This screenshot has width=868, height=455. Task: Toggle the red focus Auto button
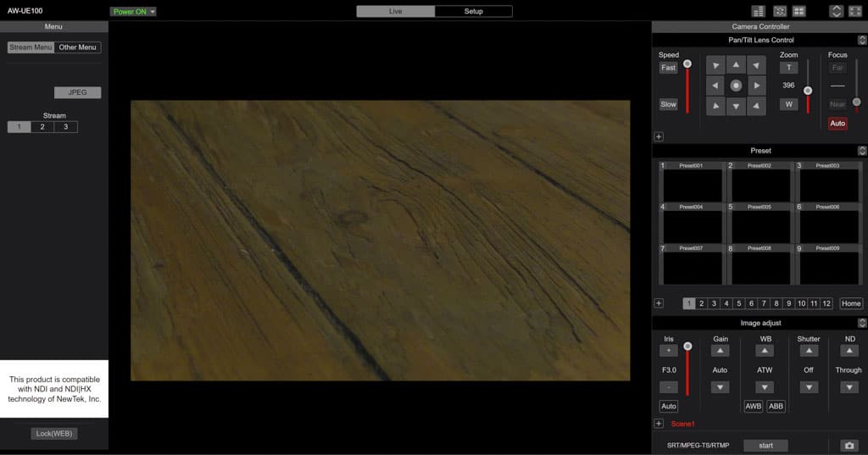point(837,124)
